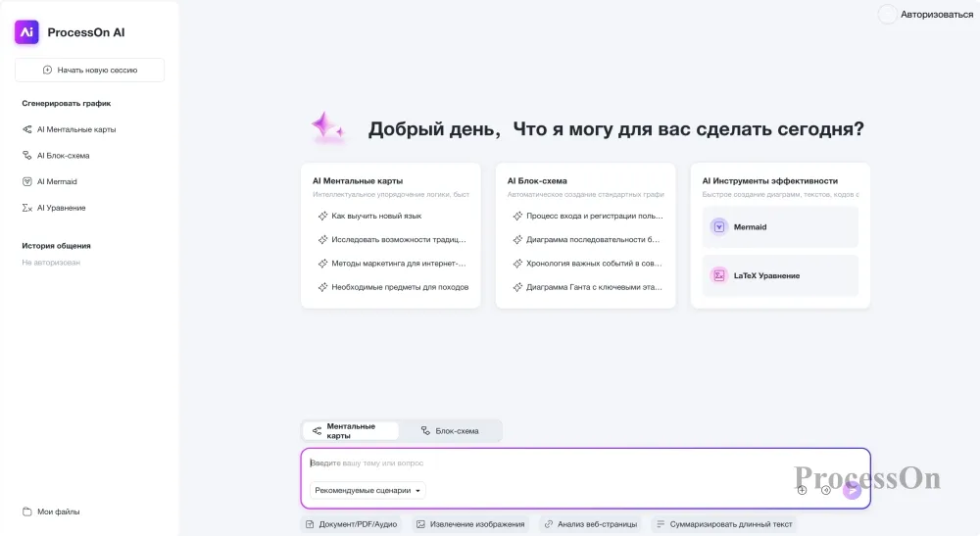Click the sigma equation icon in sidebar
The height and width of the screenshot is (536, 980).
[x=26, y=208]
